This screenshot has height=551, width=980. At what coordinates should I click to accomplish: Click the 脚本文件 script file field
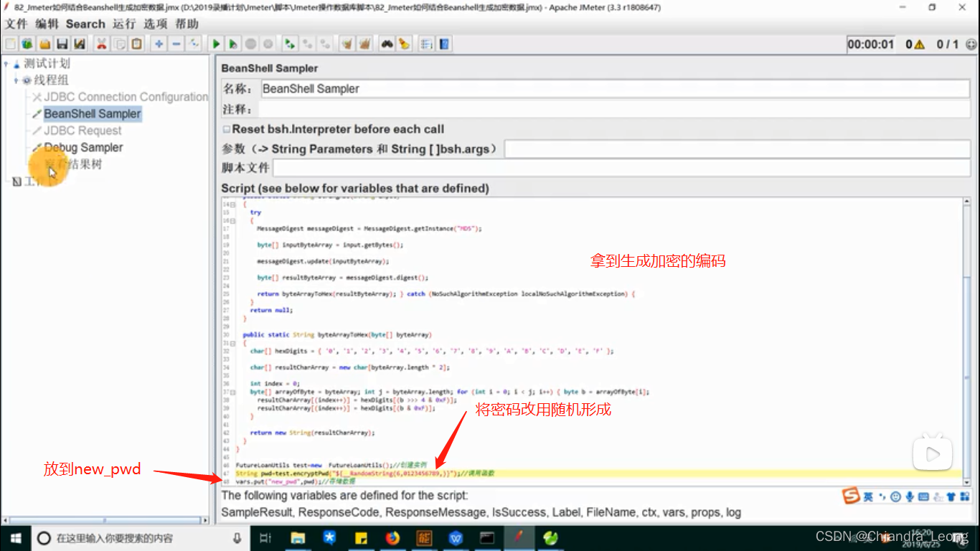[621, 167]
